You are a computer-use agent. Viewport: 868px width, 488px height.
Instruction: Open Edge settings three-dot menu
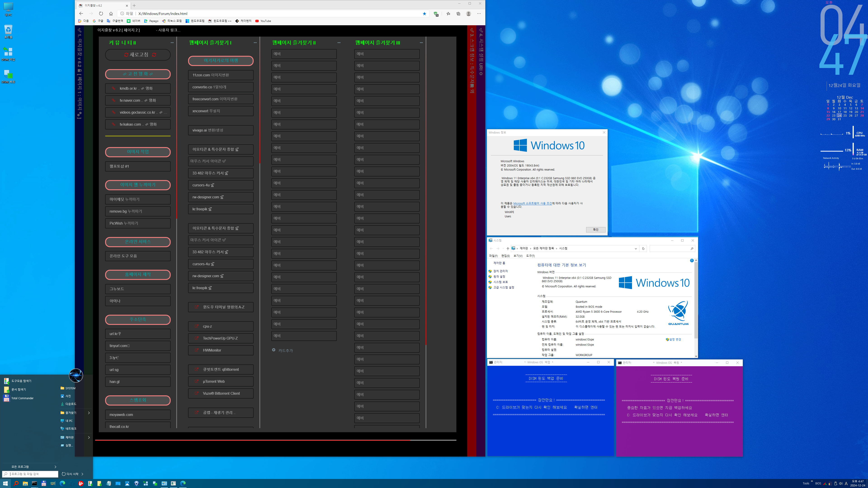pos(479,14)
